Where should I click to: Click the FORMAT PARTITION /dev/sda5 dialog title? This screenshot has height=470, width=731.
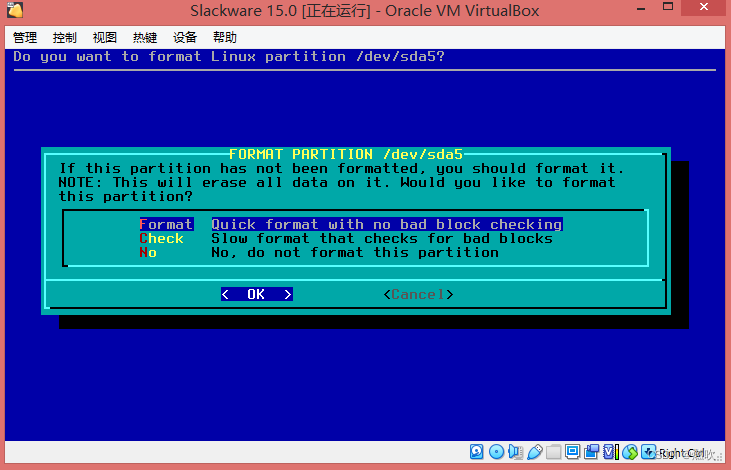click(345, 154)
